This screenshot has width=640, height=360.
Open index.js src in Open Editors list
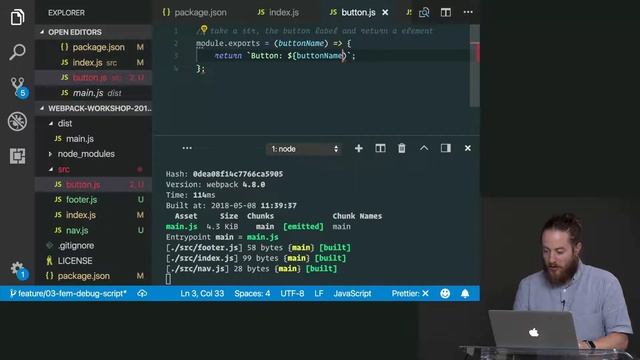[x=93, y=62]
